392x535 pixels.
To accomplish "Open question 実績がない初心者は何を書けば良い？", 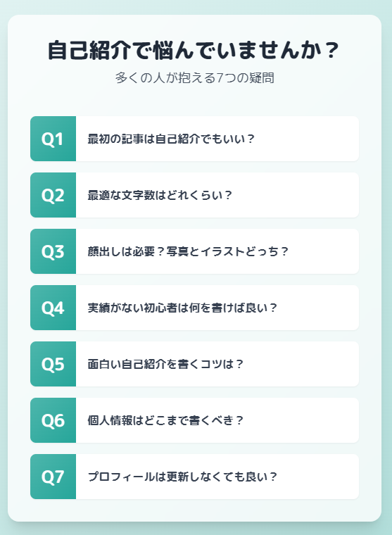I will pyautogui.click(x=182, y=308).
